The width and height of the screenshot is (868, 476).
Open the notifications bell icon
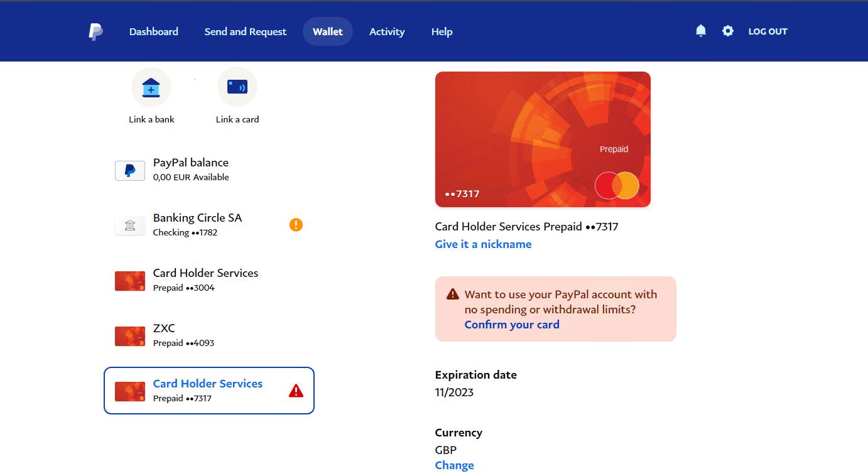tap(701, 31)
